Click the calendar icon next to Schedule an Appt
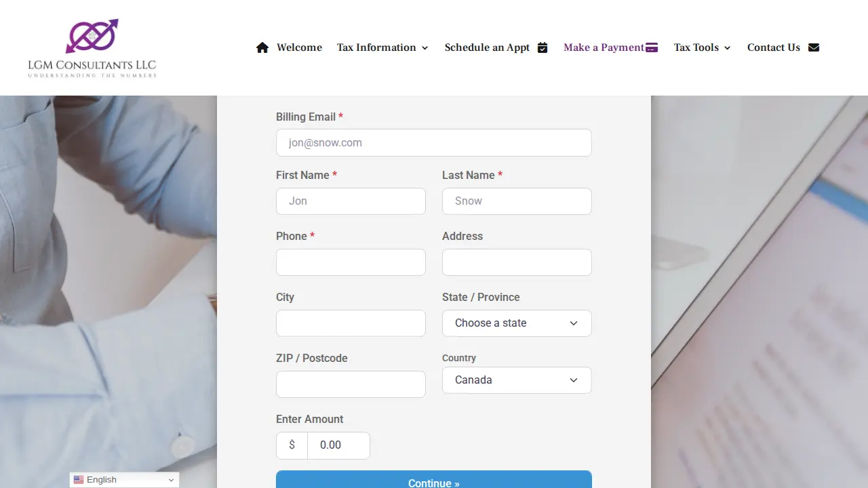This screenshot has width=868, height=488. pos(542,47)
